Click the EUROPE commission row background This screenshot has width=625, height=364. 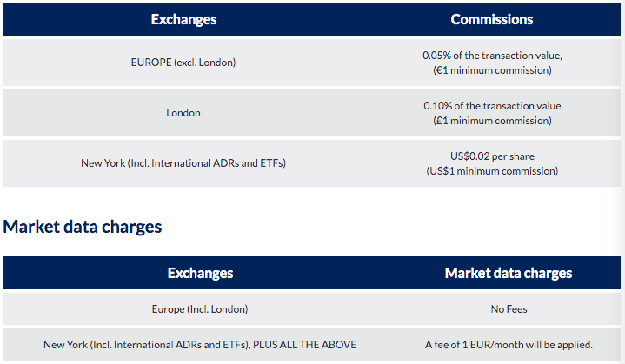click(312, 63)
